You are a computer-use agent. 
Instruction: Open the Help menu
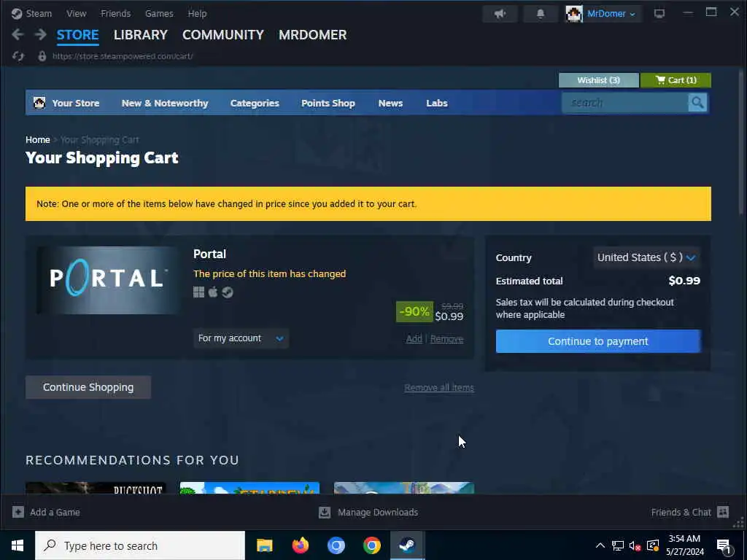[197, 13]
